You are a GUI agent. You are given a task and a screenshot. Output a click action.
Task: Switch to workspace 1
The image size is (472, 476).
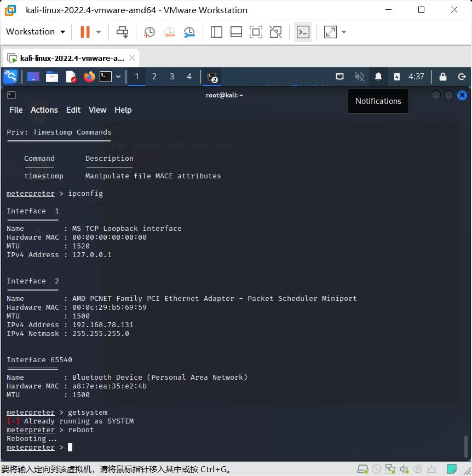click(x=137, y=77)
